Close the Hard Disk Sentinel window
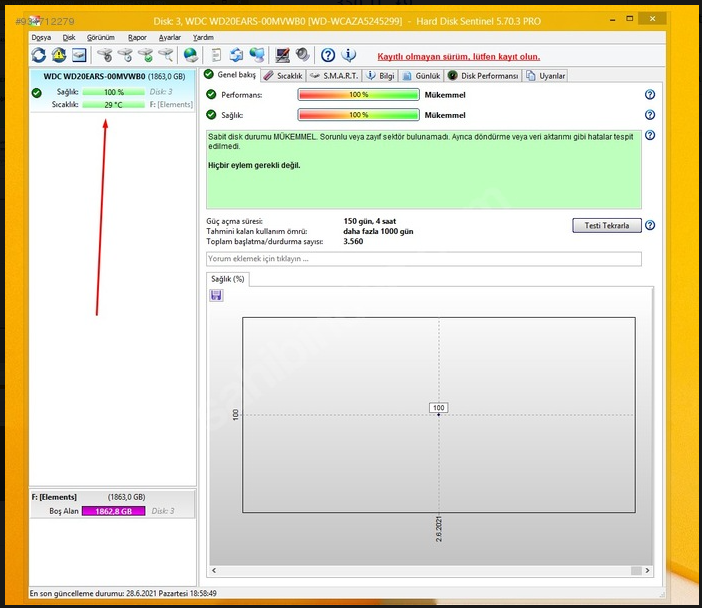 652,19
